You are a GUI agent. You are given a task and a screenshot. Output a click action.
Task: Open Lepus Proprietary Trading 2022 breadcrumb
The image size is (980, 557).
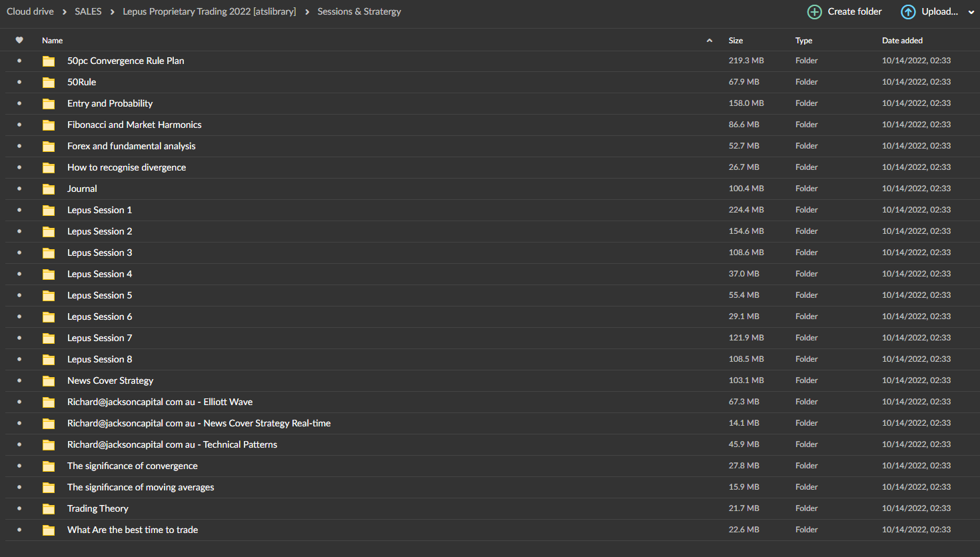(209, 11)
